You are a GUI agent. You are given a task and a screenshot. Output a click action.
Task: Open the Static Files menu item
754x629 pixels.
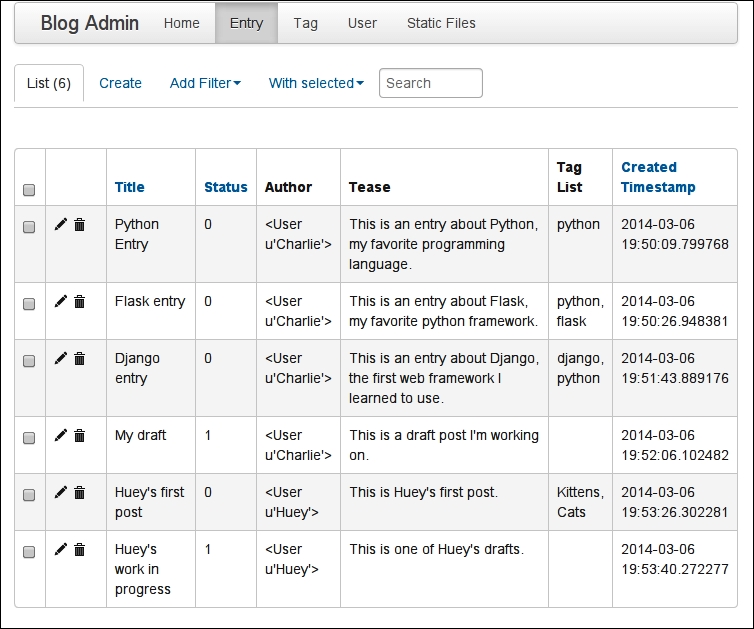(x=441, y=23)
